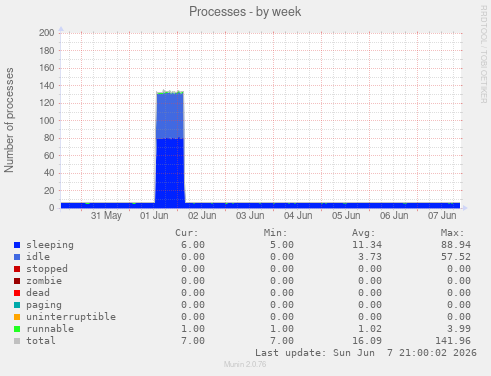The width and height of the screenshot is (491, 376).
Task: Click runnable max value 3.99
Action: coord(459,329)
